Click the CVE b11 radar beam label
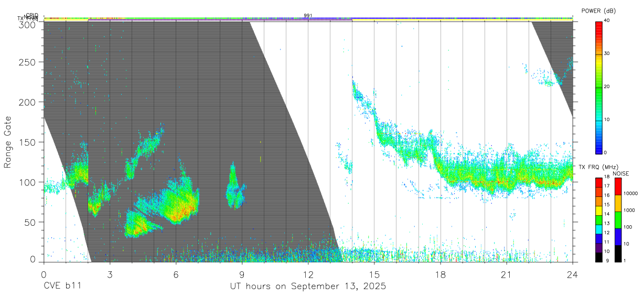Viewport: 644px width, 297px height. [x=62, y=287]
